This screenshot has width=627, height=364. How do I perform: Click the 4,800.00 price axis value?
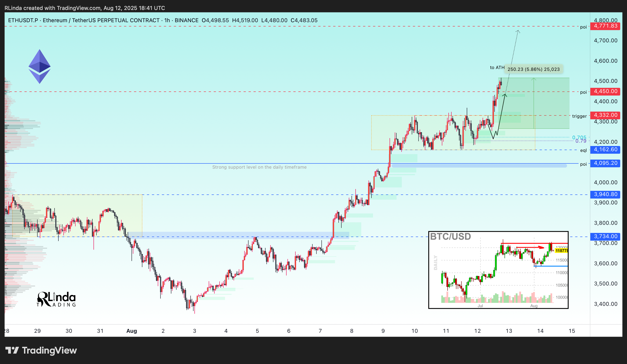pos(605,20)
